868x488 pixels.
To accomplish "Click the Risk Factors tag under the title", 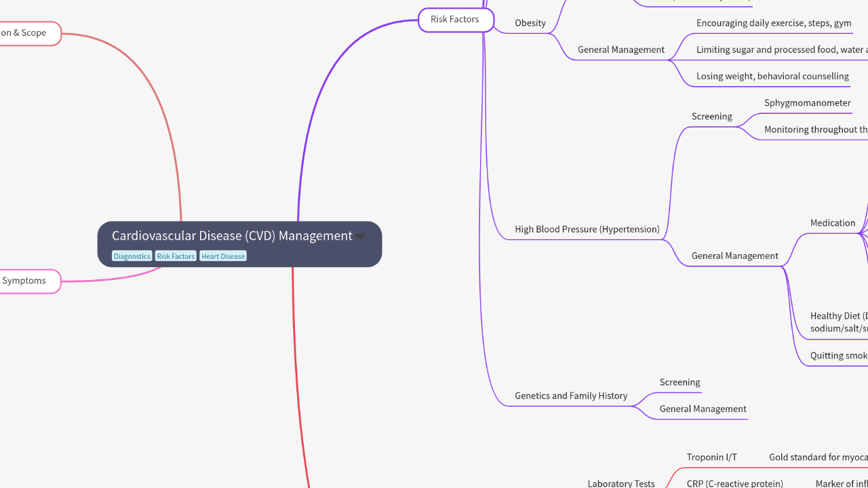I will click(176, 256).
